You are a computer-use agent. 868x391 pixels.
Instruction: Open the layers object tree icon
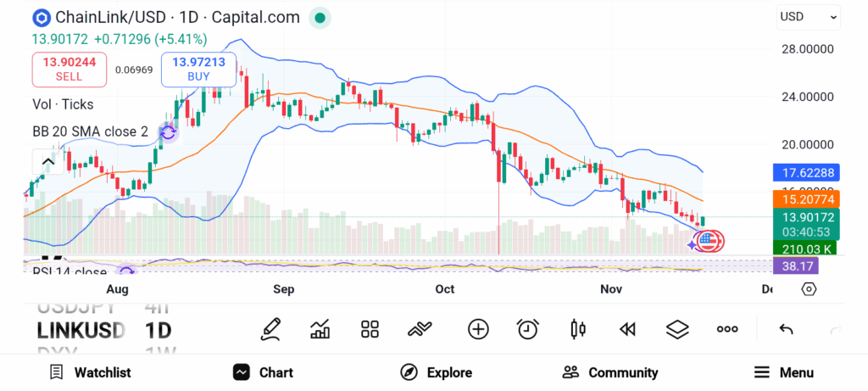pyautogui.click(x=676, y=329)
